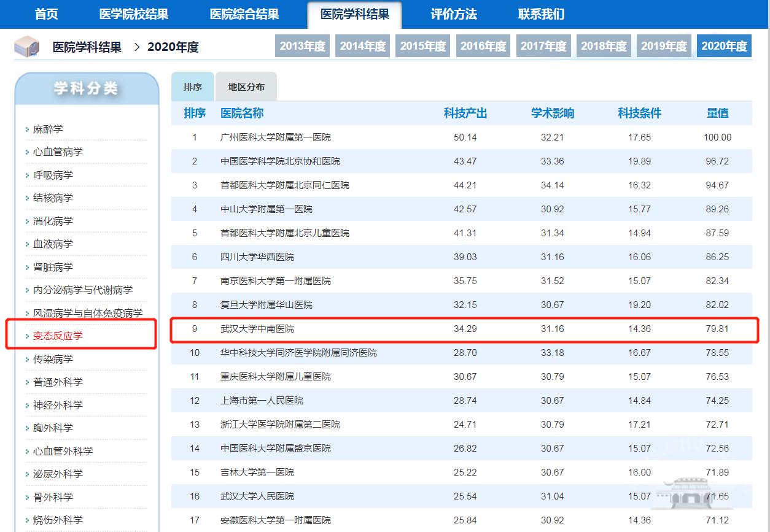
Task: Select the 2013年度 year button
Action: click(x=302, y=46)
